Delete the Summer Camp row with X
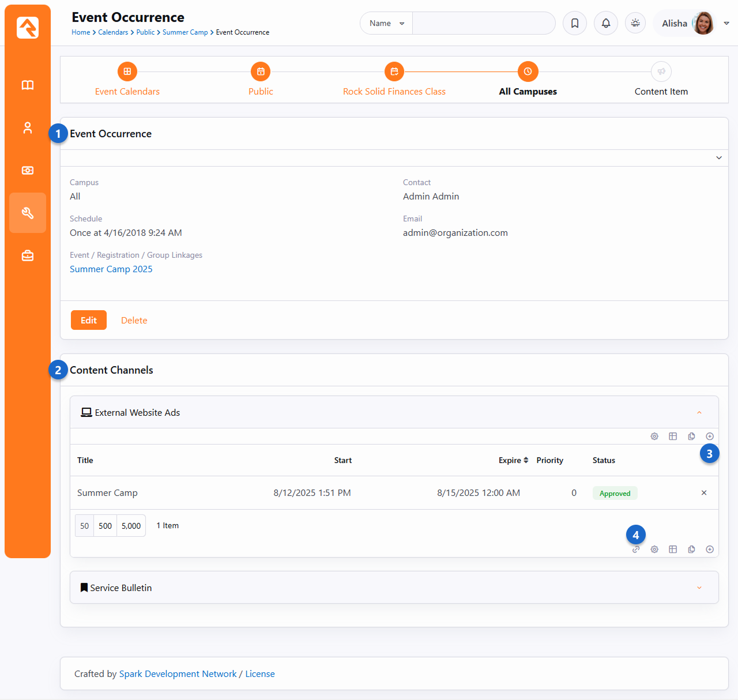The image size is (738, 700). (704, 493)
